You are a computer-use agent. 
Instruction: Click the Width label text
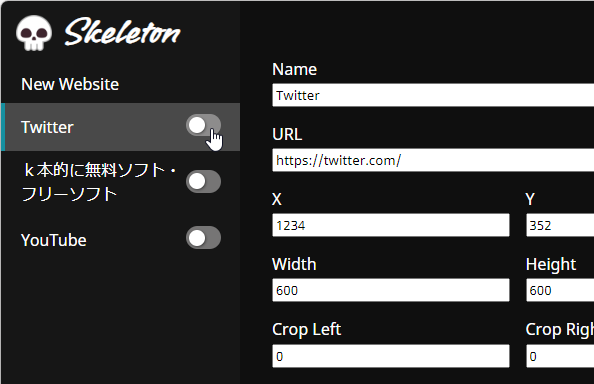pyautogui.click(x=294, y=264)
